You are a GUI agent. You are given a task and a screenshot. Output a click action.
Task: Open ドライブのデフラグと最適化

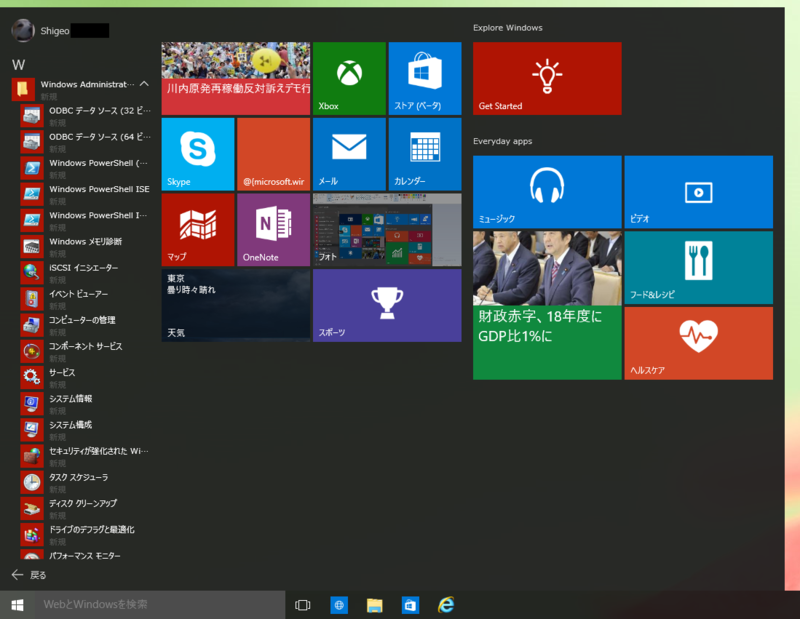click(x=86, y=534)
